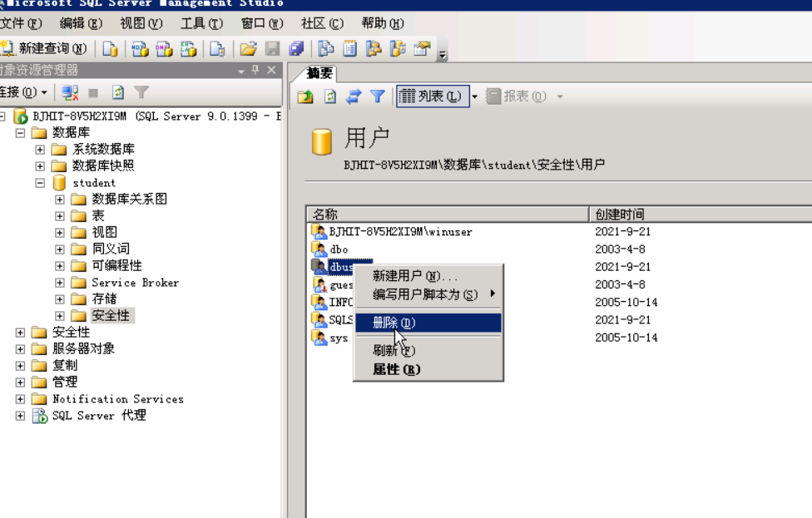This screenshot has height=518, width=812.
Task: Synchronize Summary with Object Explorer
Action: click(x=354, y=96)
